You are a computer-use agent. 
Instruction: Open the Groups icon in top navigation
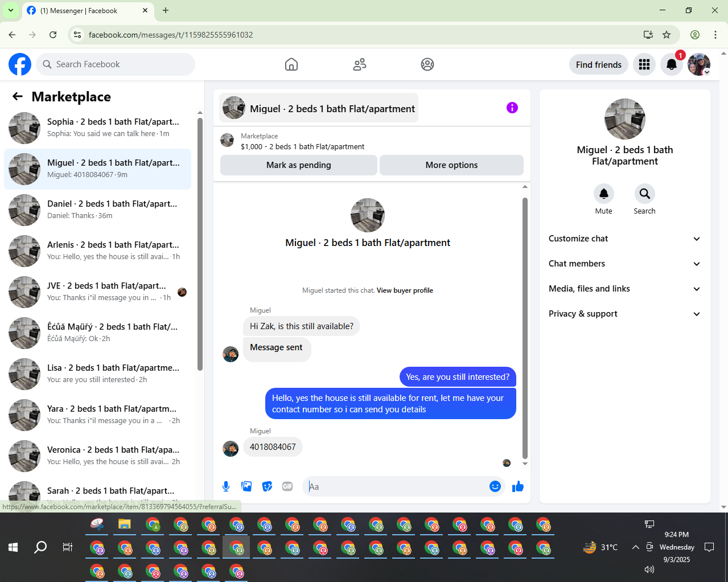coord(427,64)
